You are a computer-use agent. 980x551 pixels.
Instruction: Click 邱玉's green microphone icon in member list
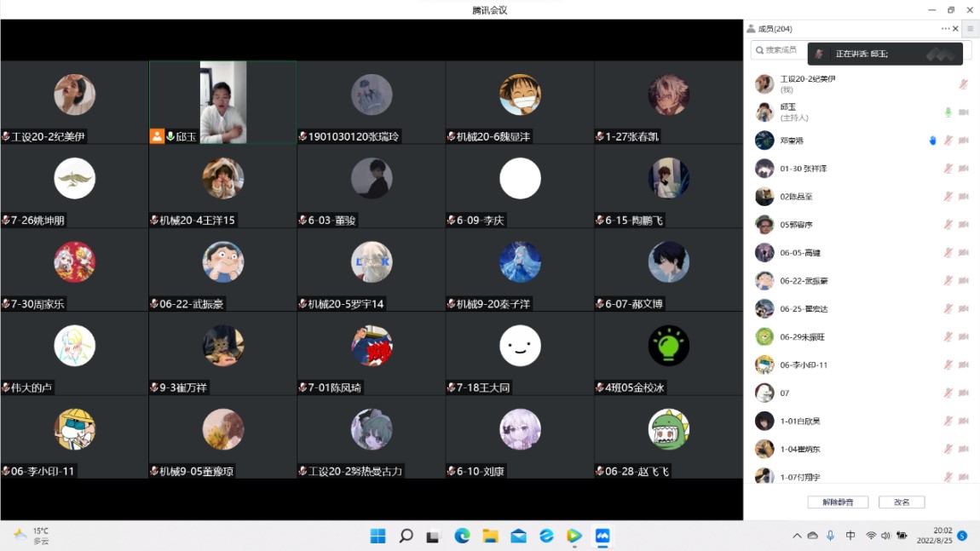[x=948, y=112]
